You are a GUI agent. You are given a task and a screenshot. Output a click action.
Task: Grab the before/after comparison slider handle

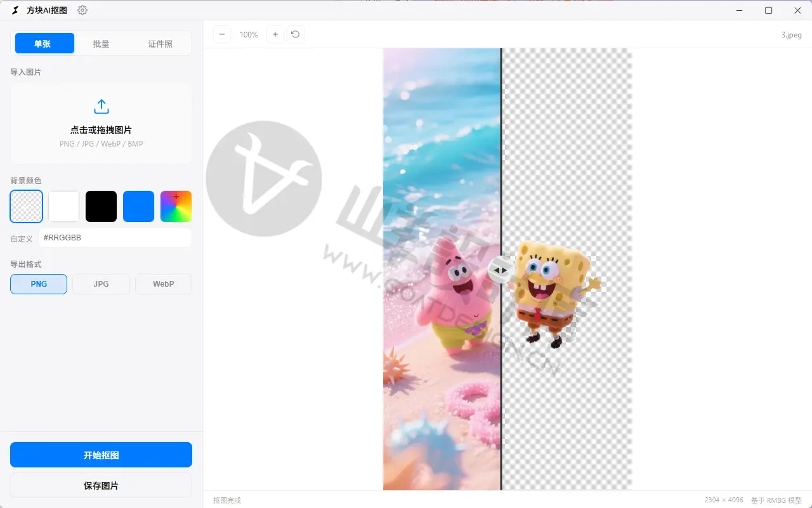501,270
